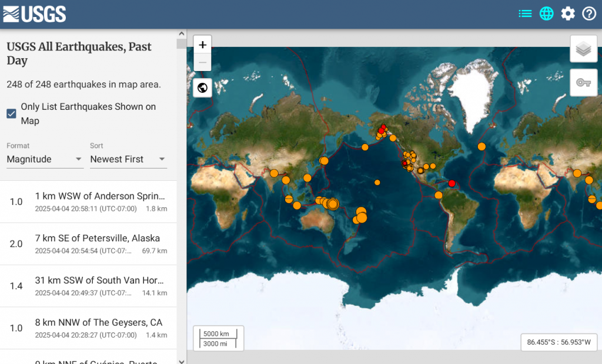Open the earthquake list icon in header

[x=525, y=14]
